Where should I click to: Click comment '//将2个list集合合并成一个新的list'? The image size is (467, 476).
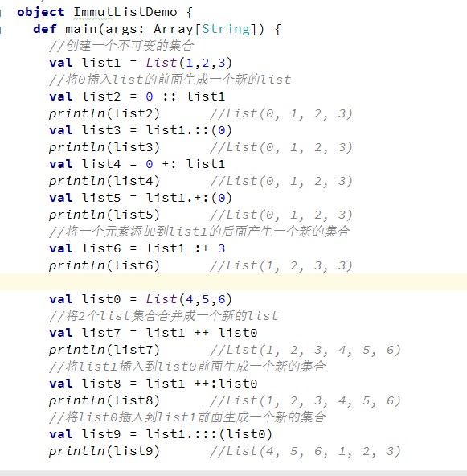tap(163, 316)
